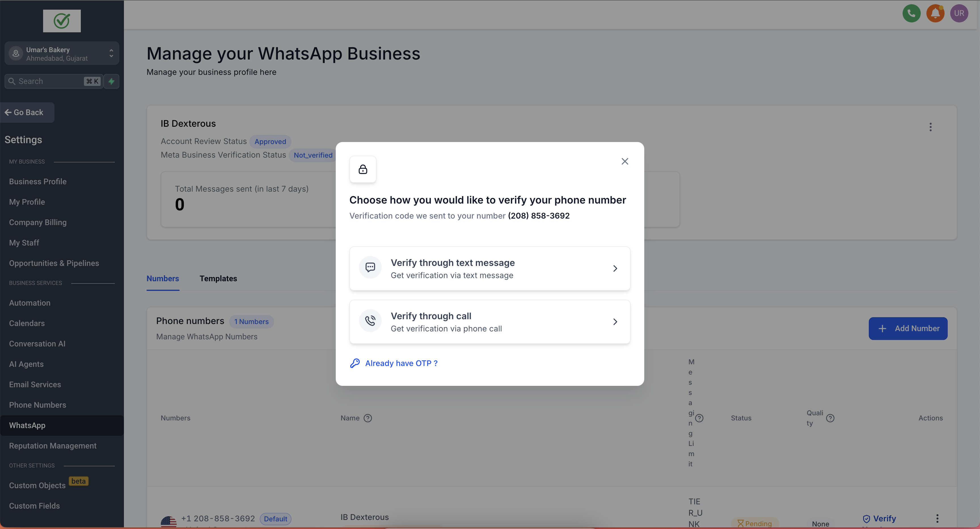The width and height of the screenshot is (980, 529).
Task: Click the Name column help icon
Action: tap(367, 418)
